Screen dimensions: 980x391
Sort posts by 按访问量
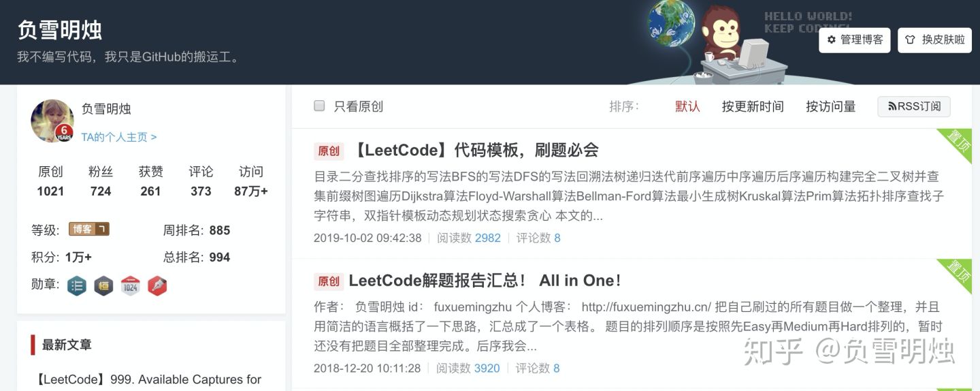click(831, 106)
